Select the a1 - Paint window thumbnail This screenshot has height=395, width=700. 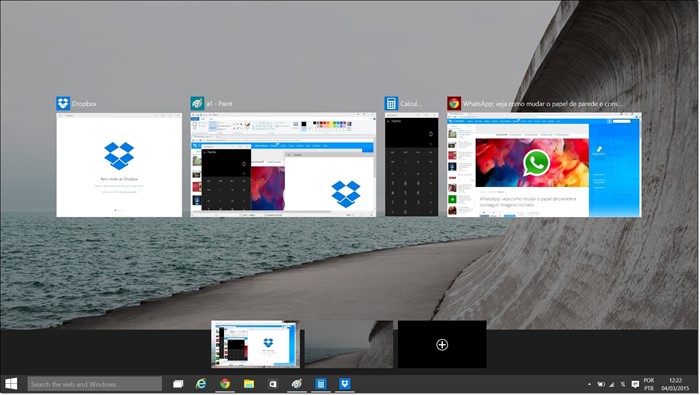[x=283, y=165]
